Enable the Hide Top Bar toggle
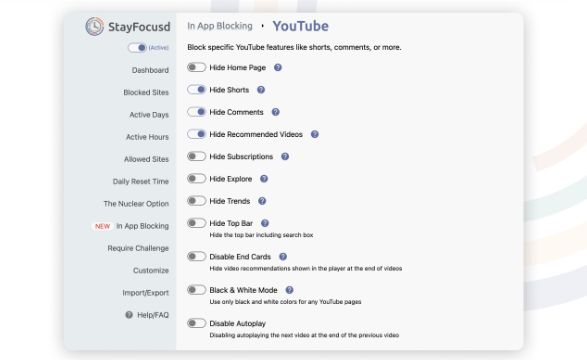 pyautogui.click(x=197, y=223)
